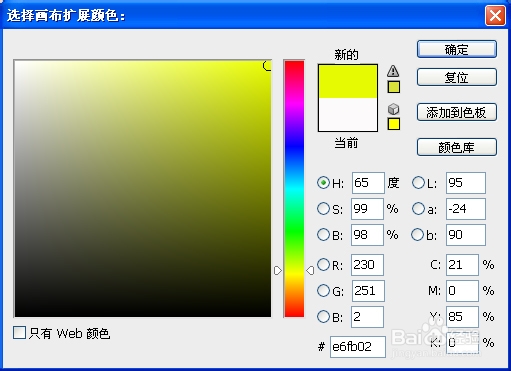Click the M field showing 0

tap(462, 291)
